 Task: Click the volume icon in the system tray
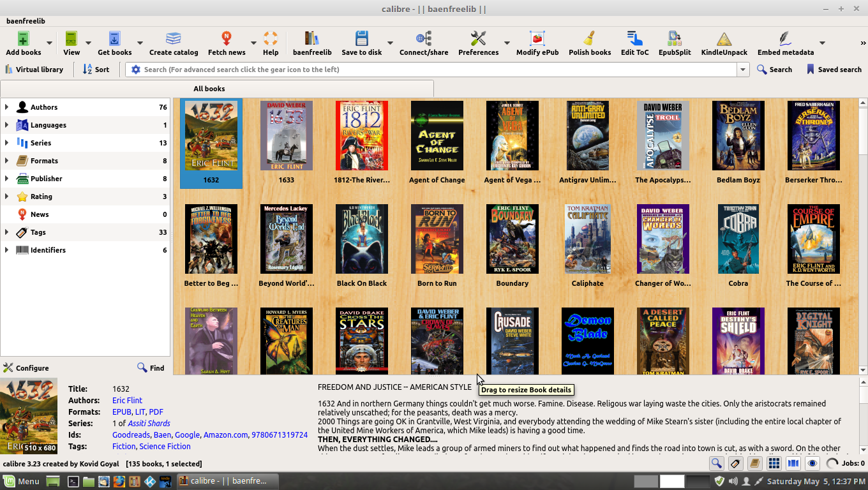coord(733,481)
